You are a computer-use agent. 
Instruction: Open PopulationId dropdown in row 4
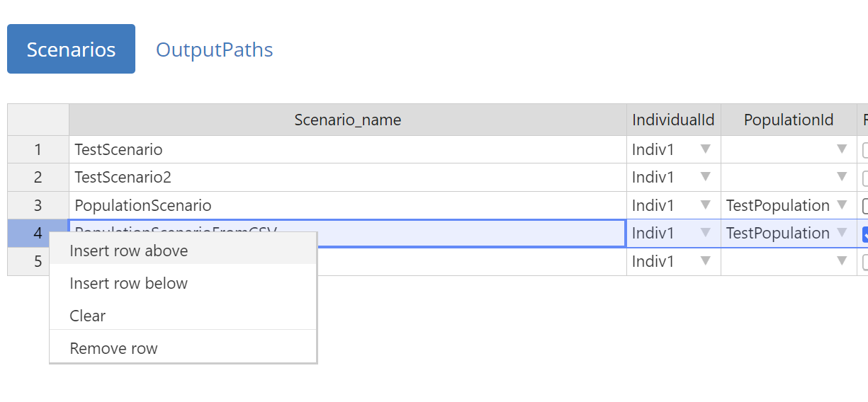(842, 233)
